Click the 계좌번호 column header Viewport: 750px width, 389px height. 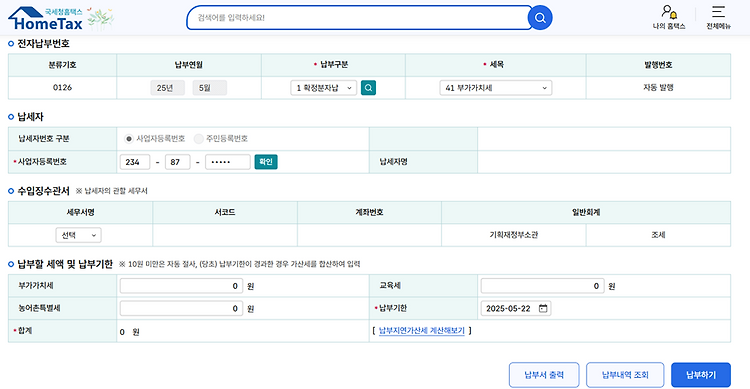(369, 212)
